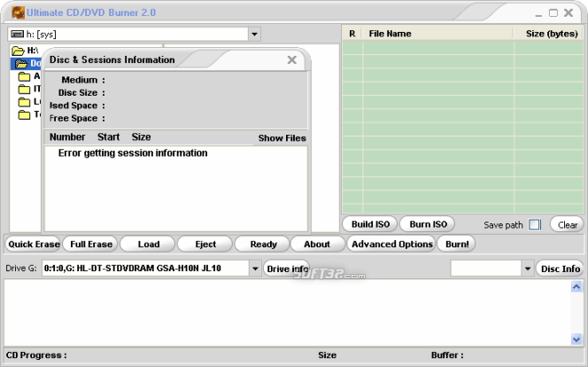Click the HL-DT-STDVDRAM drive selection field
This screenshot has width=588, height=367.
click(x=145, y=269)
